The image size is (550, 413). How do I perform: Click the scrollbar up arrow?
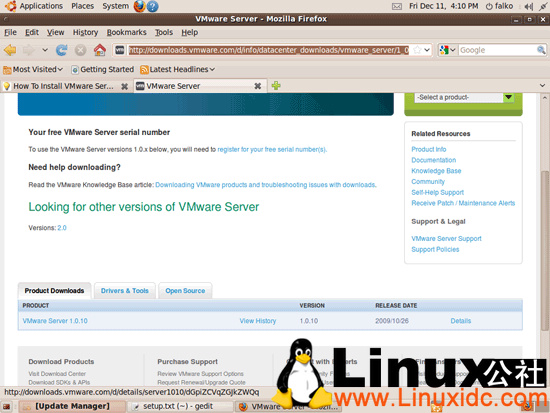click(544, 97)
